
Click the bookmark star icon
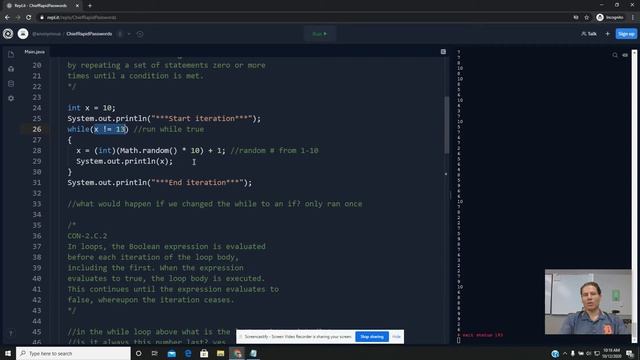pyautogui.click(x=587, y=18)
